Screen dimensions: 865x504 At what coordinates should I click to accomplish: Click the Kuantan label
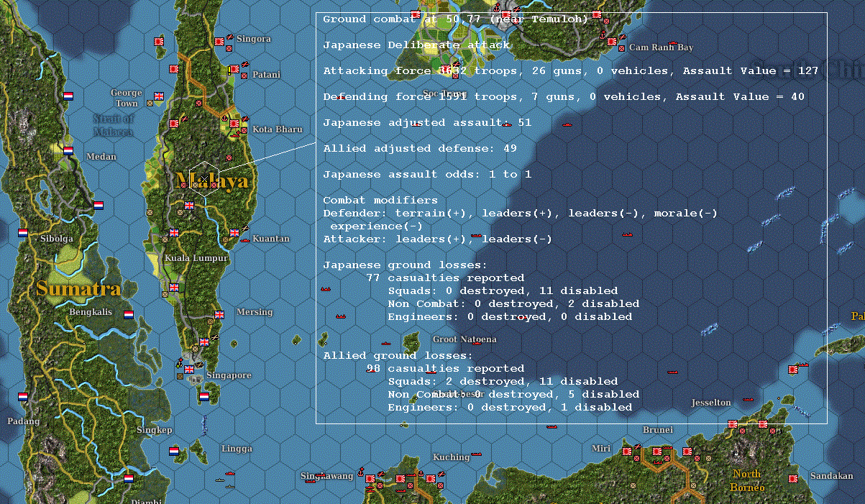pos(271,239)
